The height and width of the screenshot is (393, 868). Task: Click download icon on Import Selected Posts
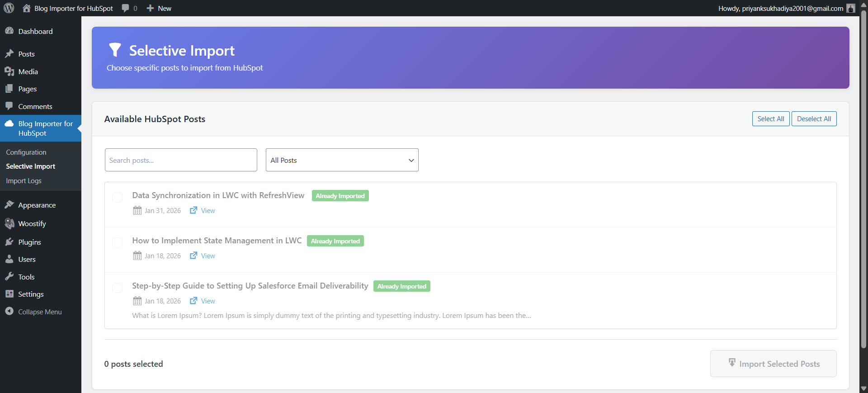click(x=732, y=363)
